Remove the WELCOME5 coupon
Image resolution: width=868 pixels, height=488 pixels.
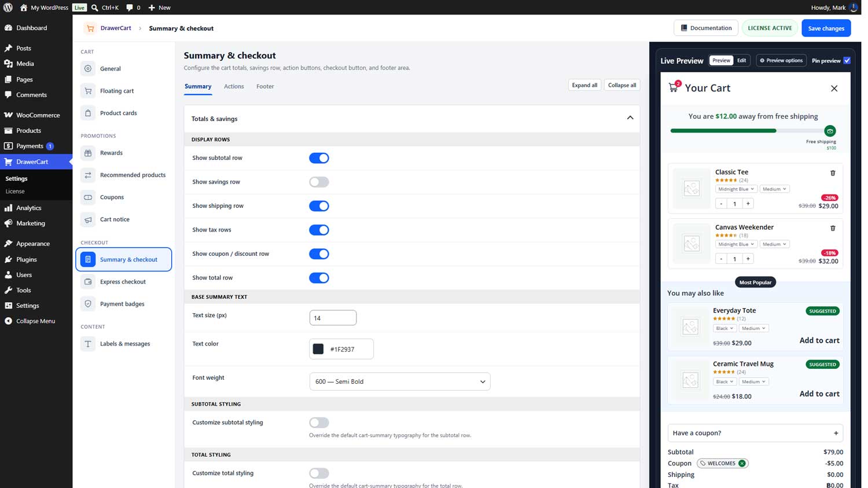pos(742,463)
